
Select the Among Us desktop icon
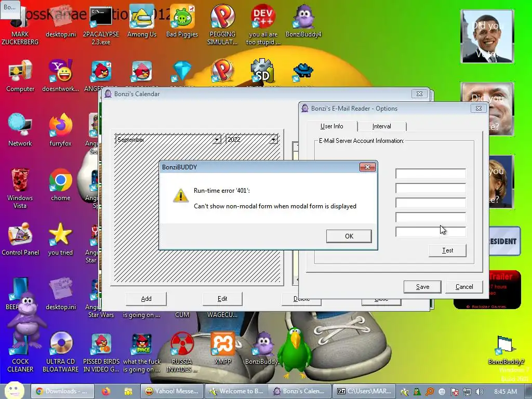pos(141,22)
